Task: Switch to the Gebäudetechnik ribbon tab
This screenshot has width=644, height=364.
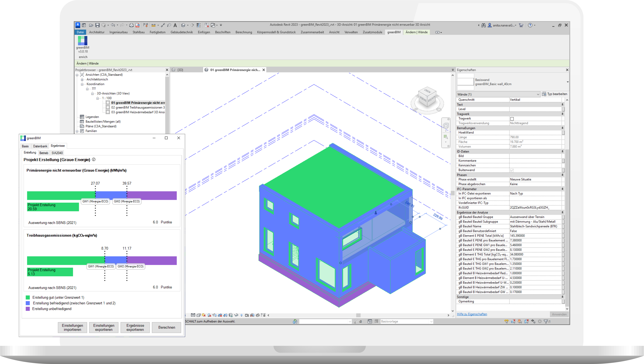Action: (182, 32)
